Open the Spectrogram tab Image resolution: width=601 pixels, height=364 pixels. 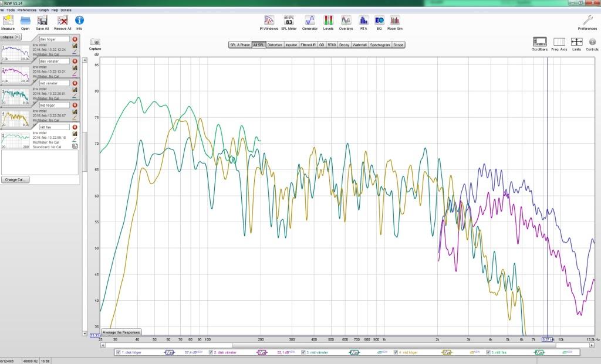tap(380, 45)
